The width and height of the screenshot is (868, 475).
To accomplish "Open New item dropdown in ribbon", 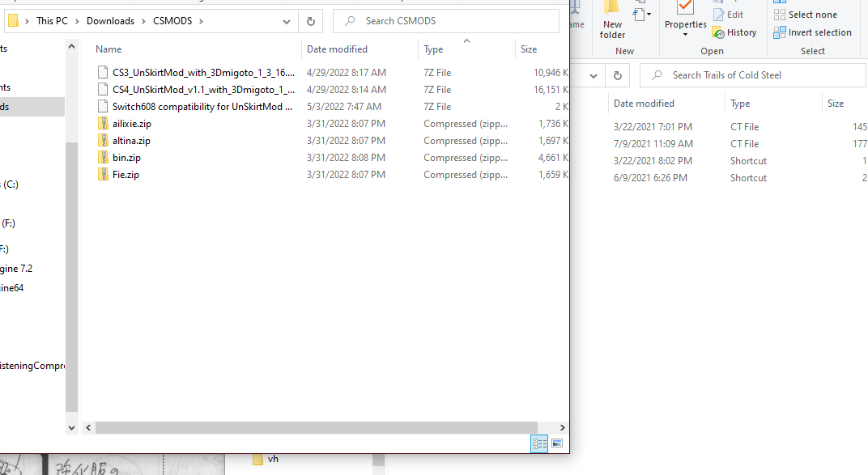I will (x=642, y=15).
